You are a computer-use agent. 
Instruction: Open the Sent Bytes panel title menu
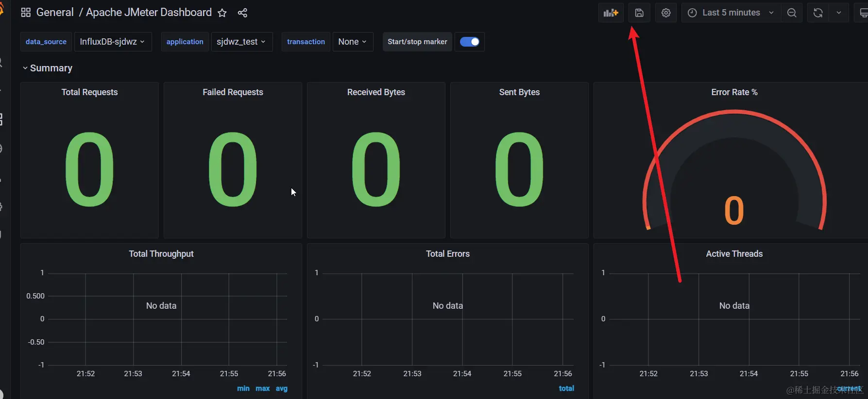click(x=519, y=92)
